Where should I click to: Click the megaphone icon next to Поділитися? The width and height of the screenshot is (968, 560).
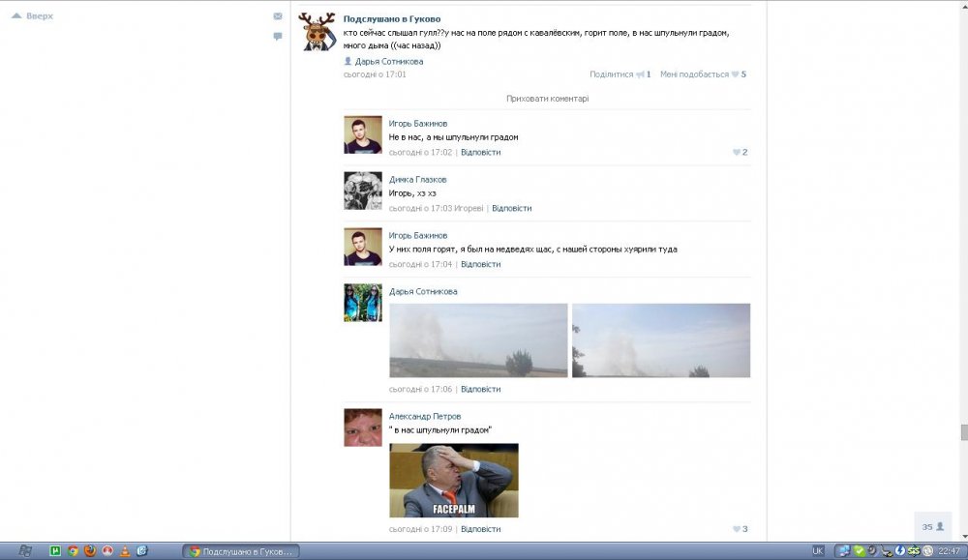640,74
